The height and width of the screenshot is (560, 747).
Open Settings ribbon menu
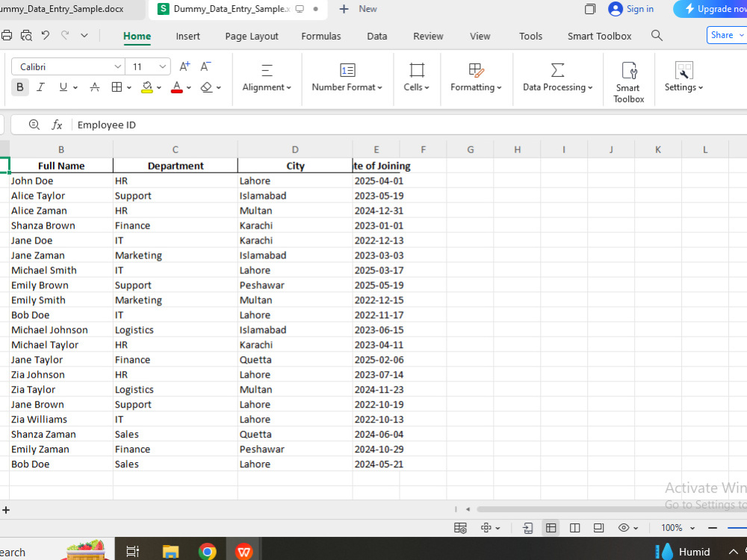pyautogui.click(x=684, y=78)
